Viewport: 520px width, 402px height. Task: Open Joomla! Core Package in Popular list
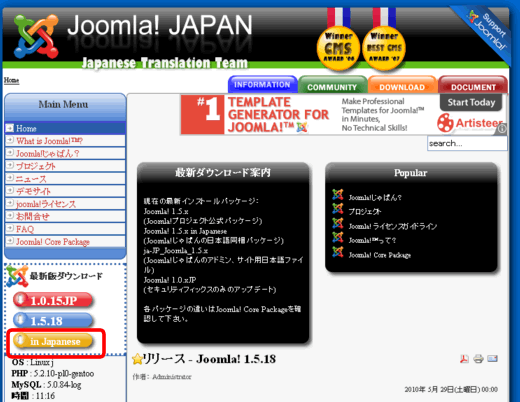[380, 255]
